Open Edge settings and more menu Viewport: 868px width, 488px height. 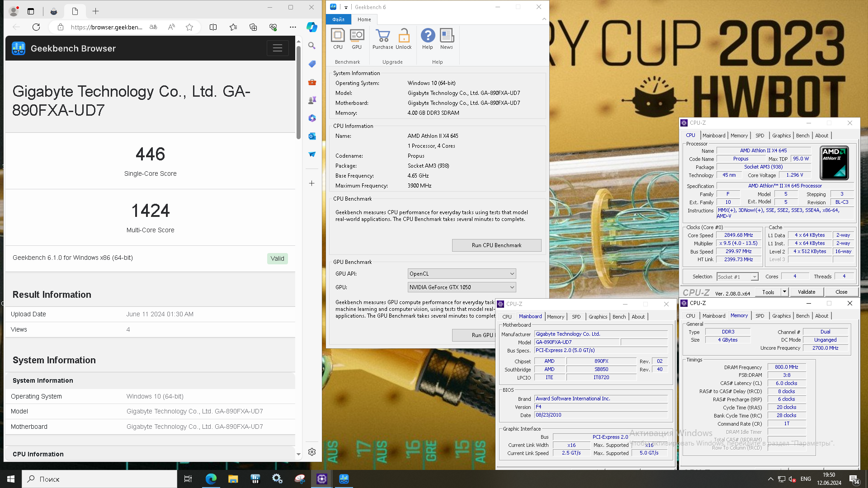[x=293, y=27]
